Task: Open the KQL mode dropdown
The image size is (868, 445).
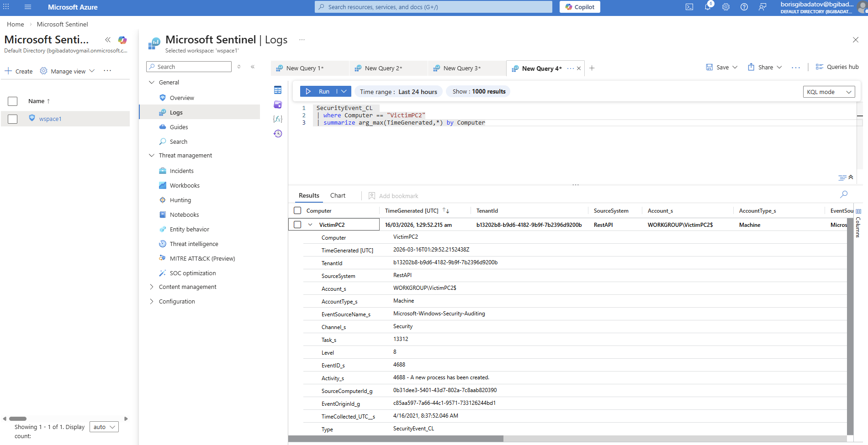Action: pyautogui.click(x=829, y=92)
